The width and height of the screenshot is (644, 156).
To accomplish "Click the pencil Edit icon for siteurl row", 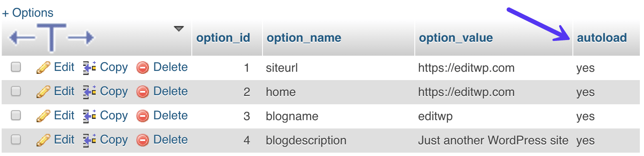I will click(43, 68).
